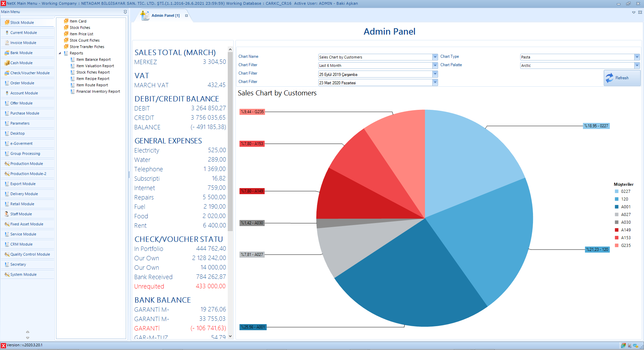
Task: Click the Production Module icon
Action: click(7, 164)
